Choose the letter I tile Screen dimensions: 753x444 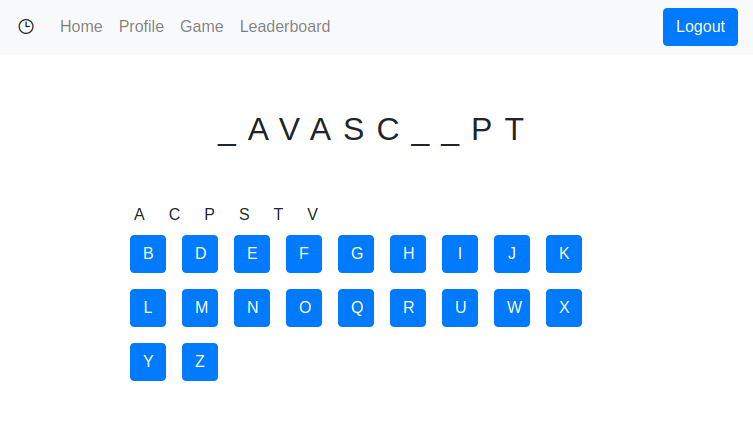460,254
